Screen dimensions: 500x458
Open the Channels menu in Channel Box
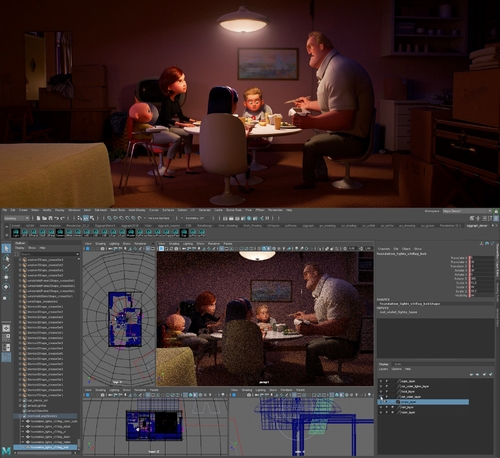tap(384, 249)
